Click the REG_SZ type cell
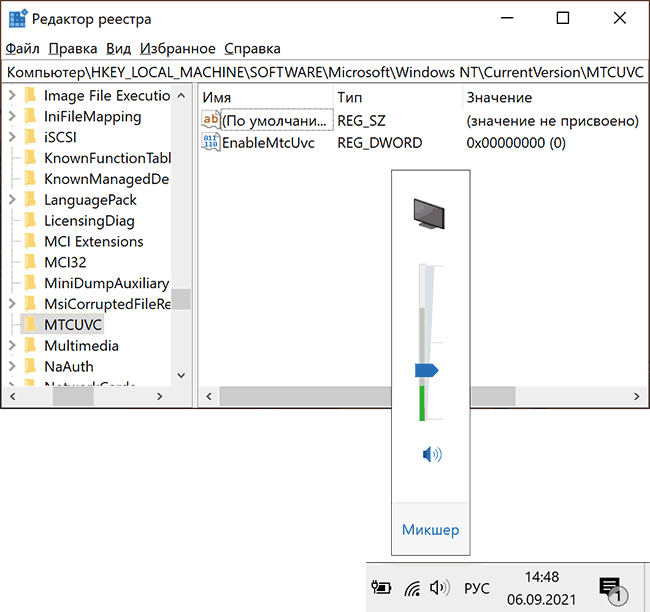This screenshot has height=612, width=650. coord(361,121)
